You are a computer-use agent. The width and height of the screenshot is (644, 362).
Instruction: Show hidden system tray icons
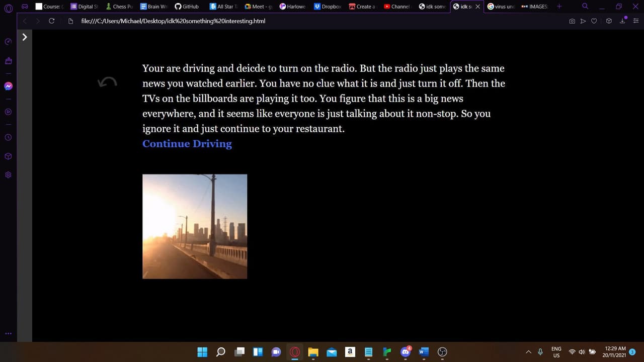[x=528, y=352]
